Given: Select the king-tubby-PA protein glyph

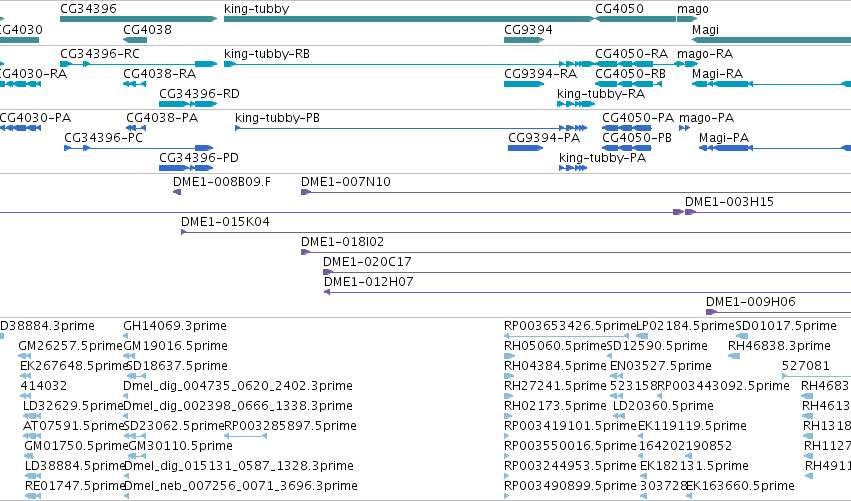Looking at the screenshot, I should pos(573,168).
